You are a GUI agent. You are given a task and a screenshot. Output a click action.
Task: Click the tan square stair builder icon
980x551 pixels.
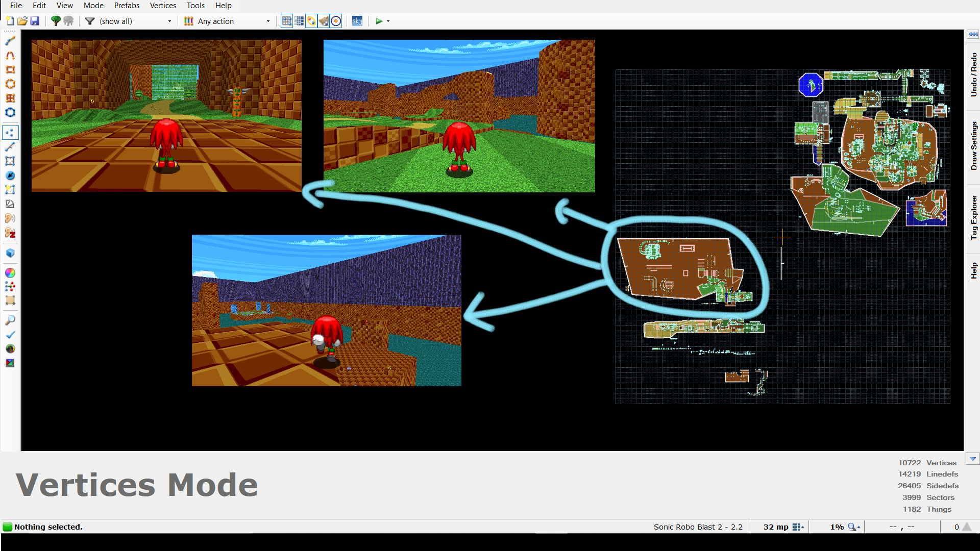coord(10,300)
